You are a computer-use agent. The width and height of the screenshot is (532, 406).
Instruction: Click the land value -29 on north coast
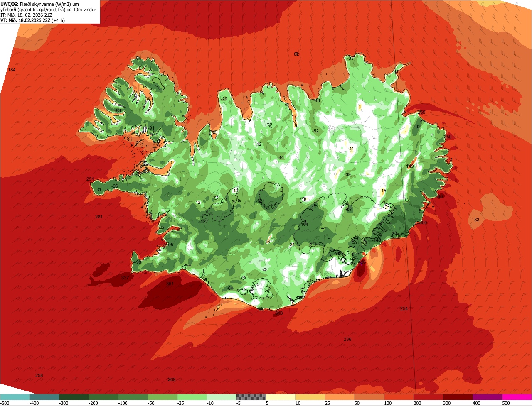point(224,99)
